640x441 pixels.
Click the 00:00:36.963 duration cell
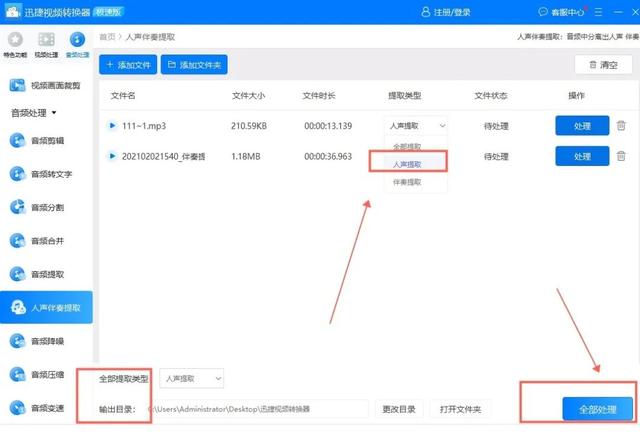(x=328, y=156)
